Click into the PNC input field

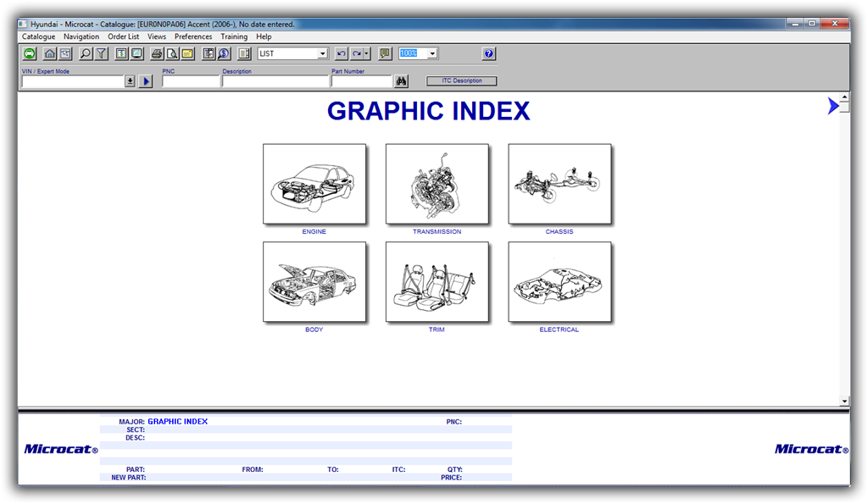191,81
